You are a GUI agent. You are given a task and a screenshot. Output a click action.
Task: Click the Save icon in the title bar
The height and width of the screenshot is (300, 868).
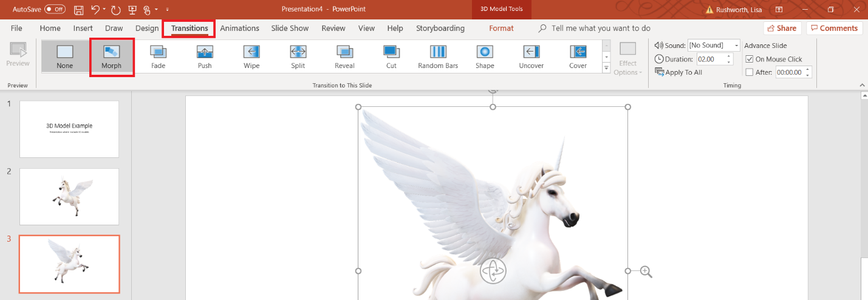(79, 10)
